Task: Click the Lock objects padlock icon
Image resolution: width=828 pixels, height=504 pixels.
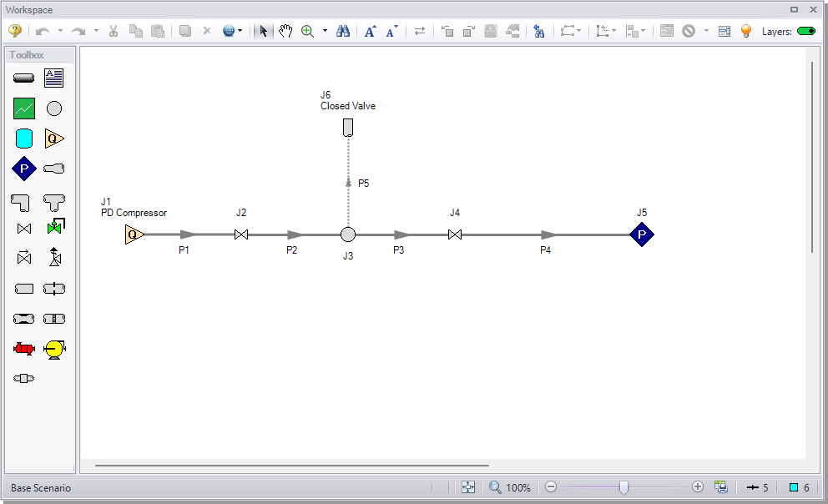Action: [x=491, y=31]
